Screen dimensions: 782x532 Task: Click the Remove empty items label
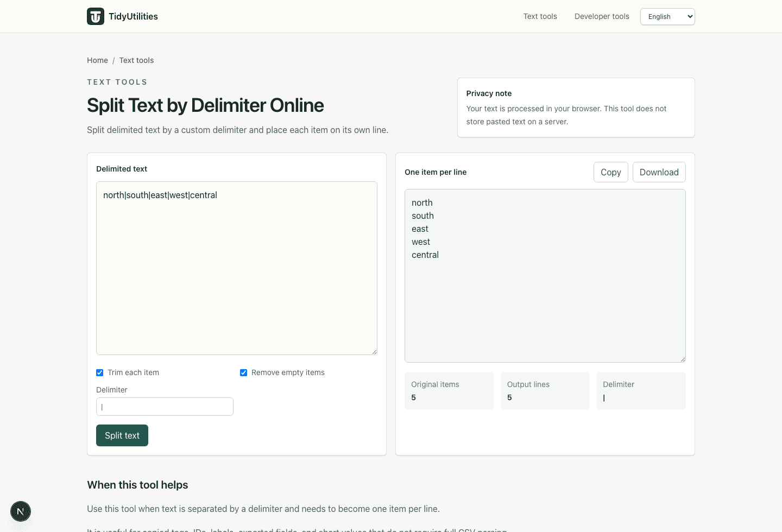coord(288,372)
